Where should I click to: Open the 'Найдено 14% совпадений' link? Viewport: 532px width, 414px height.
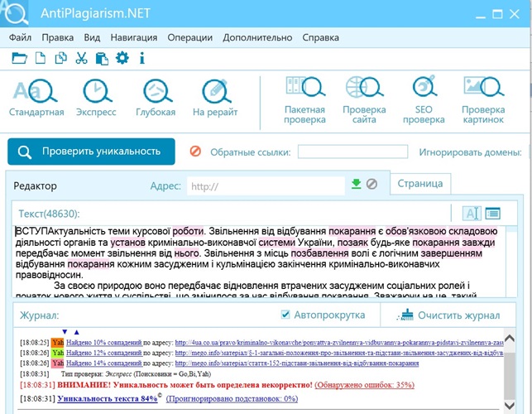103,363
